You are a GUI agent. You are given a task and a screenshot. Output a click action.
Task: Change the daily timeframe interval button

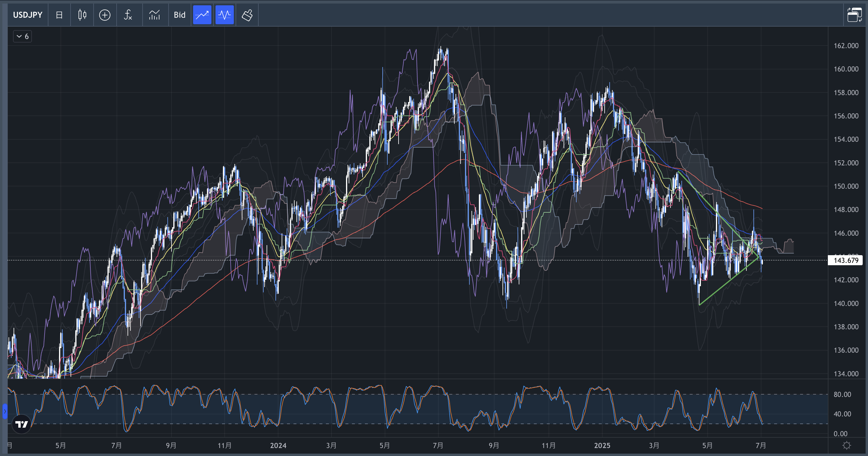59,15
